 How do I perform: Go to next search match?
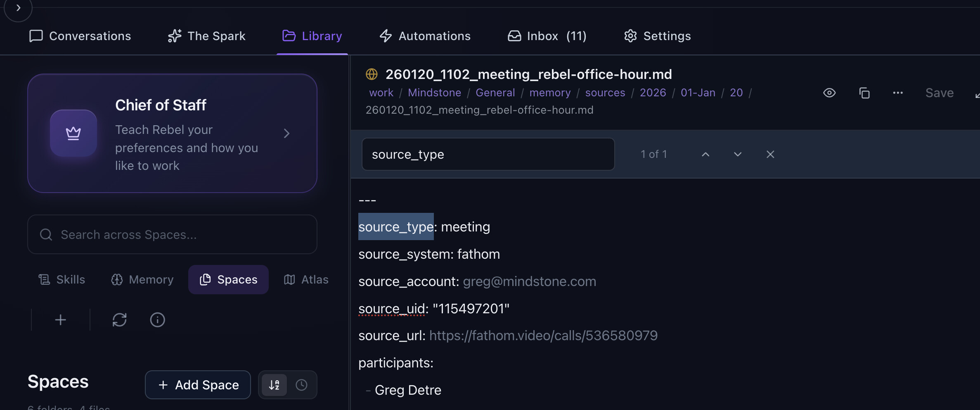coord(737,154)
